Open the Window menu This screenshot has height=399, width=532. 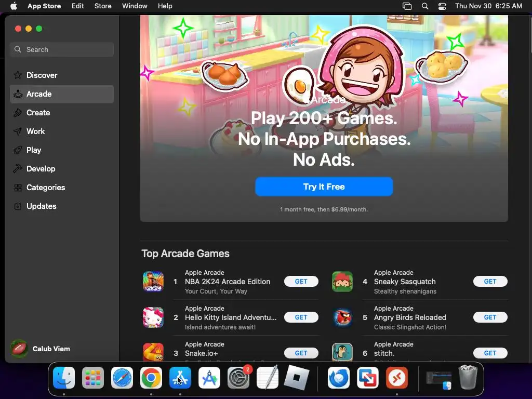point(135,6)
